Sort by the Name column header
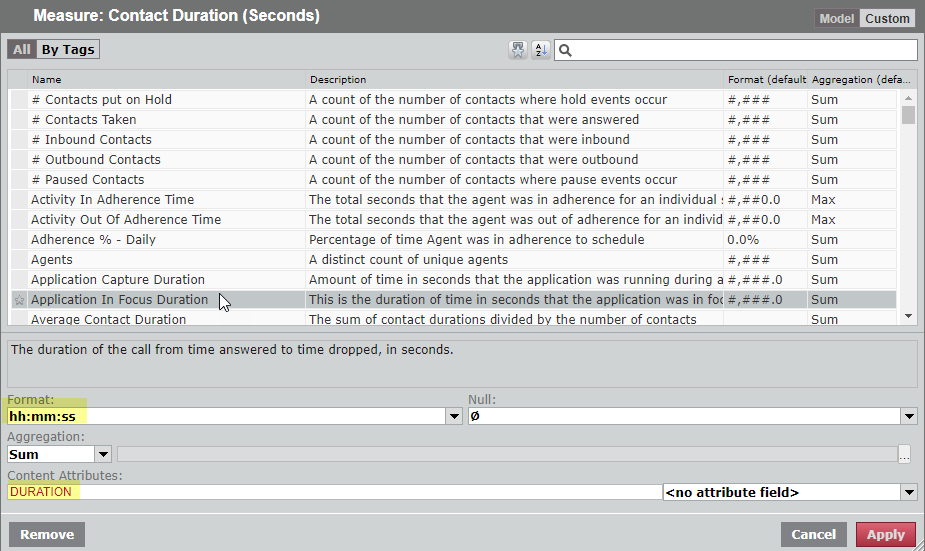 coord(46,79)
